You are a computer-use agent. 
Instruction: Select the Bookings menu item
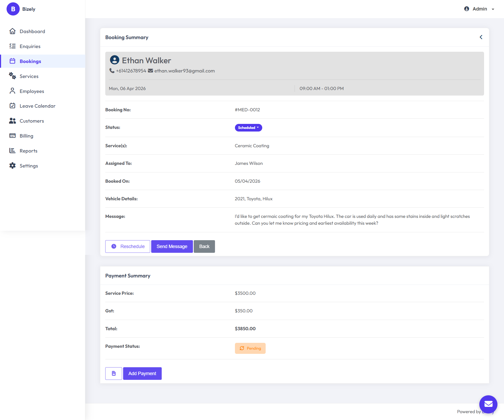[43, 61]
